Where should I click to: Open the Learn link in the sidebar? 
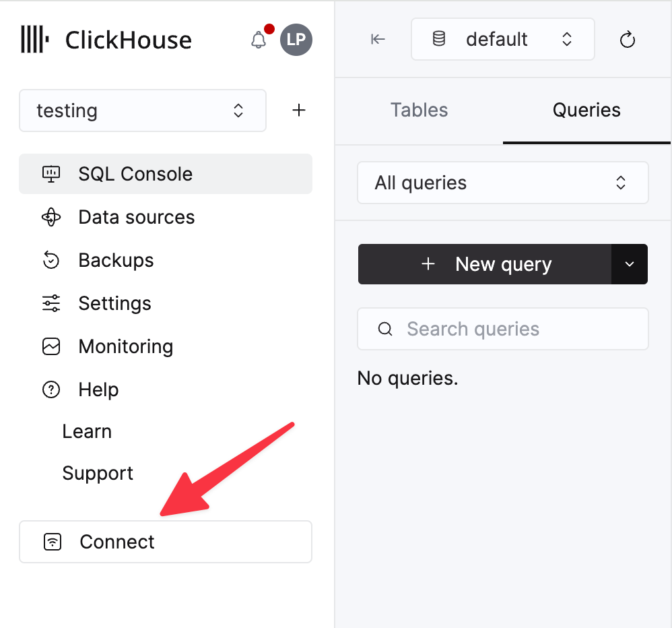[87, 431]
